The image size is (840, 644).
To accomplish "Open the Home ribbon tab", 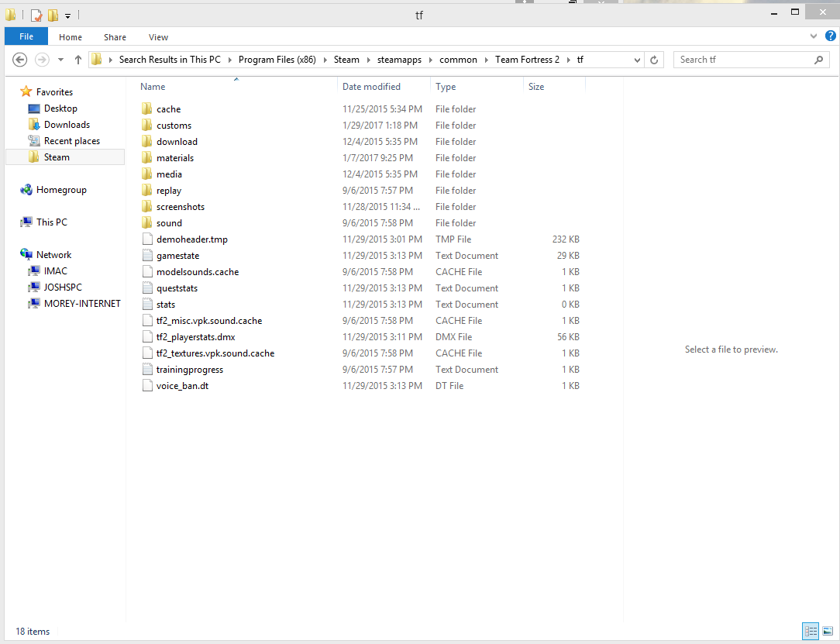I will pos(71,37).
